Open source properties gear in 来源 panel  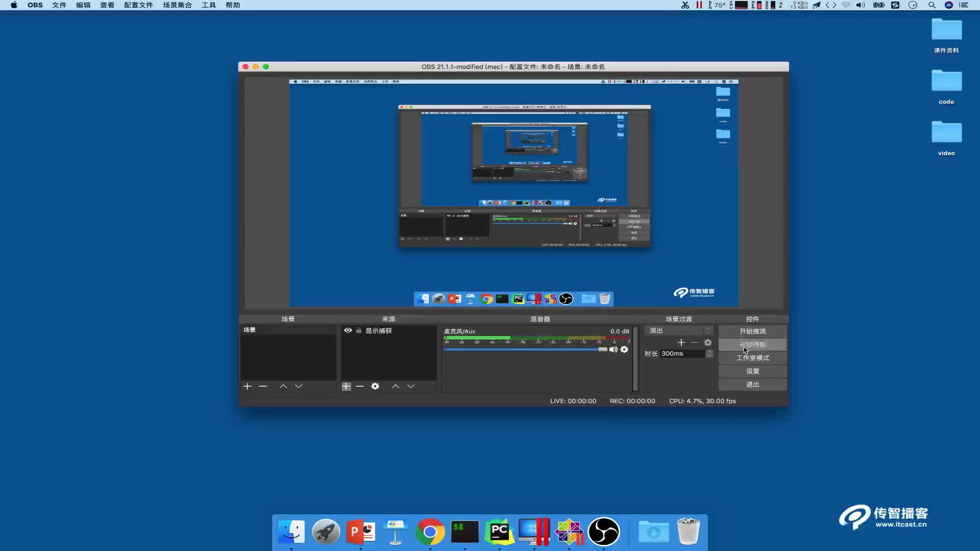[375, 386]
